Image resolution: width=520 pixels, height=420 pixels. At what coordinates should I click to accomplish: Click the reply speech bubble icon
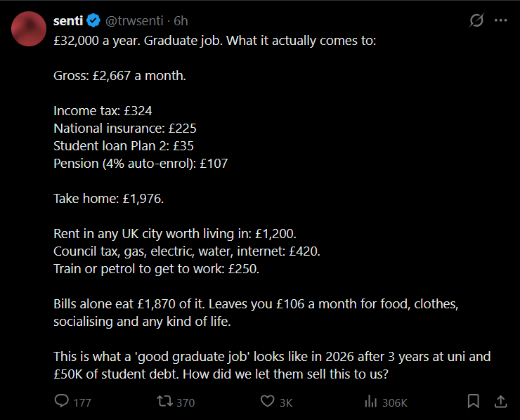coord(62,402)
